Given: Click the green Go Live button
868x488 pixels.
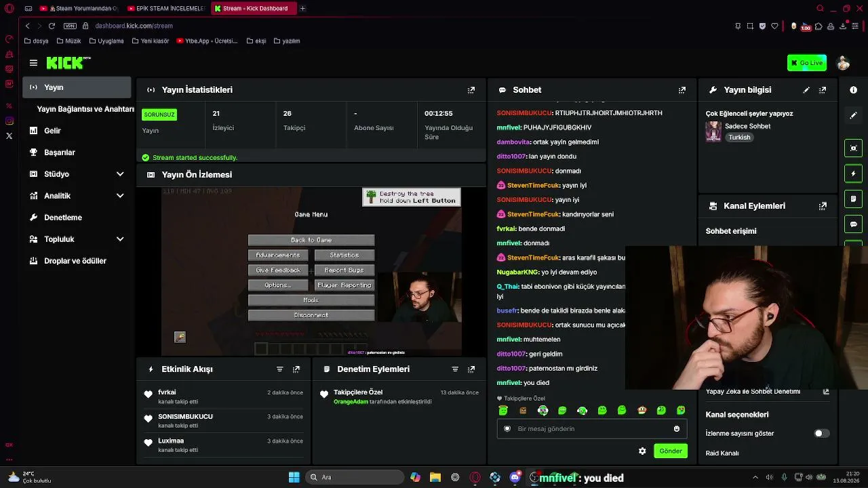Looking at the screenshot, I should pyautogui.click(x=807, y=63).
